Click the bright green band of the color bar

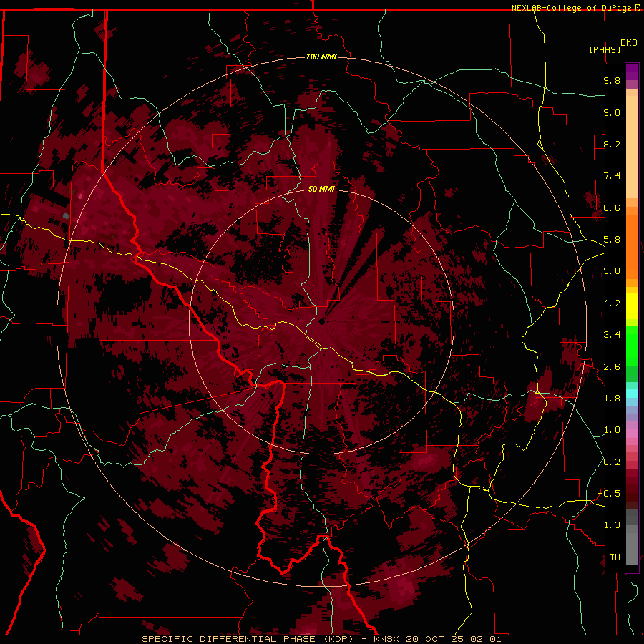632,346
